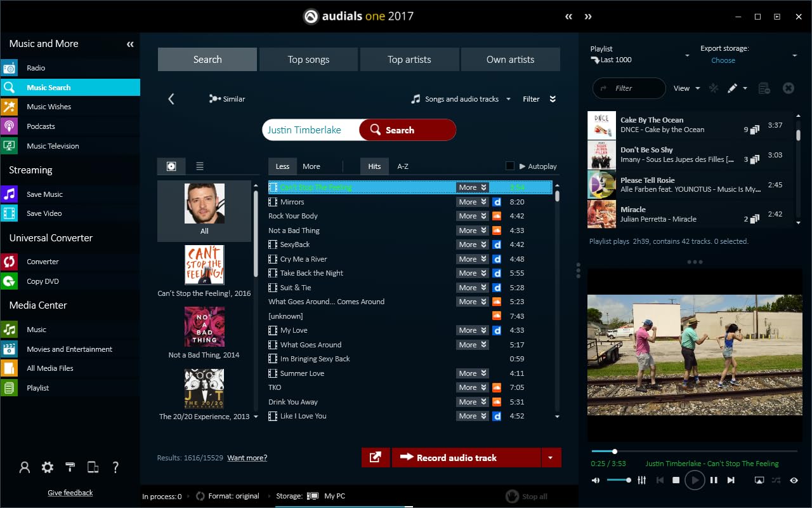This screenshot has width=812, height=508.
Task: Open mobile devices icon in sidebar footer
Action: tap(93, 467)
